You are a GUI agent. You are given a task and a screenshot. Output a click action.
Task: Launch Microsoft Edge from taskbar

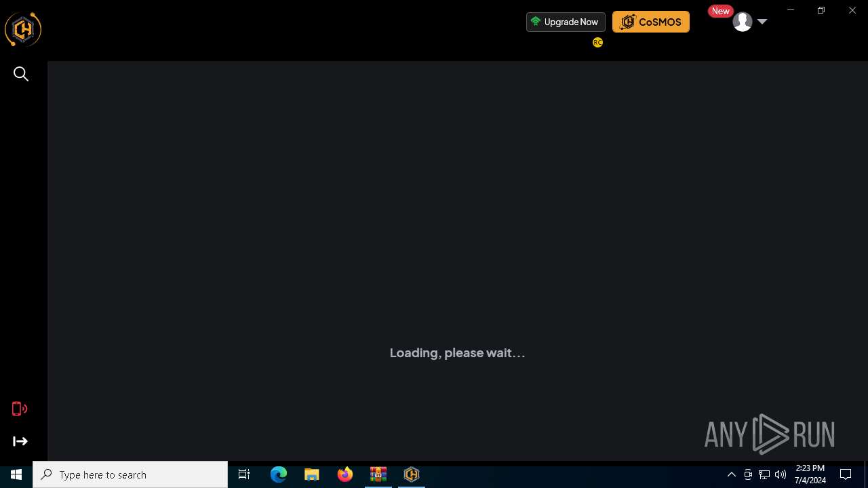279,474
